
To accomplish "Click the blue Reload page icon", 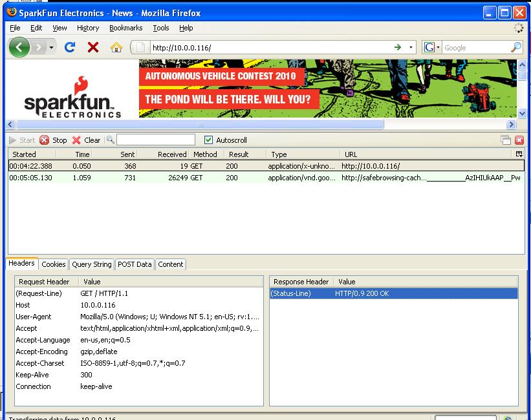I will click(70, 47).
